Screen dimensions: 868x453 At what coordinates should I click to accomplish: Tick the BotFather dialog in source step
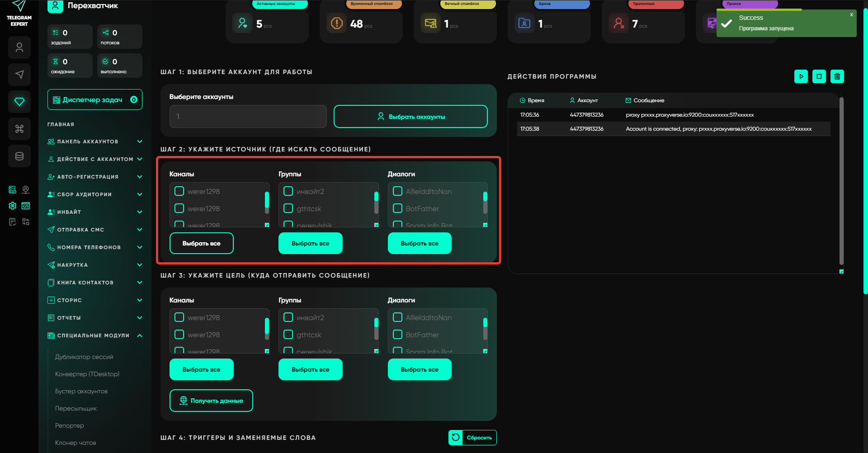click(397, 208)
